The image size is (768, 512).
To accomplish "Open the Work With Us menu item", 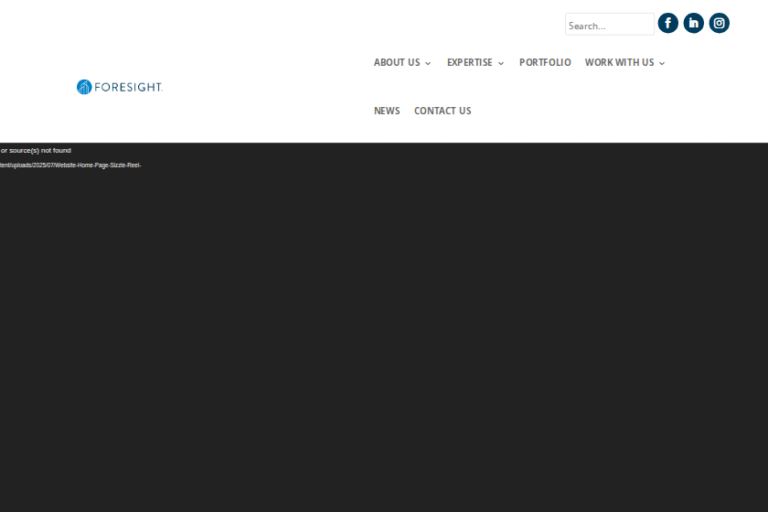I will pyautogui.click(x=619, y=62).
